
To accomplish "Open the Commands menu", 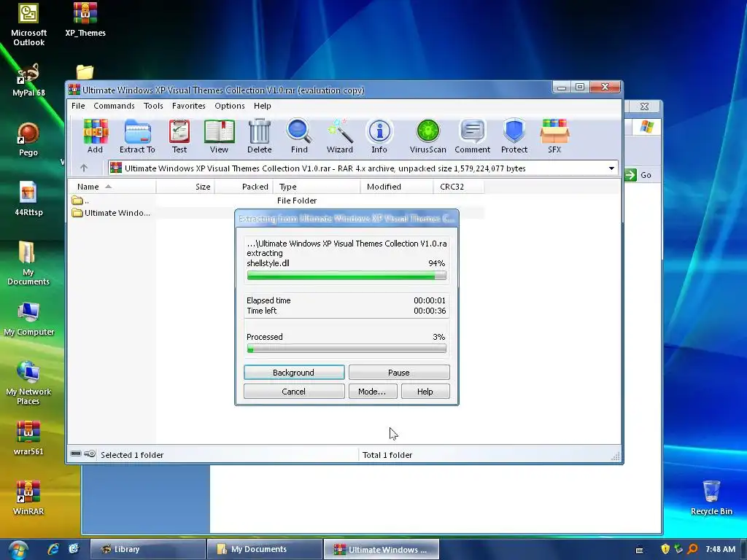I will click(114, 106).
